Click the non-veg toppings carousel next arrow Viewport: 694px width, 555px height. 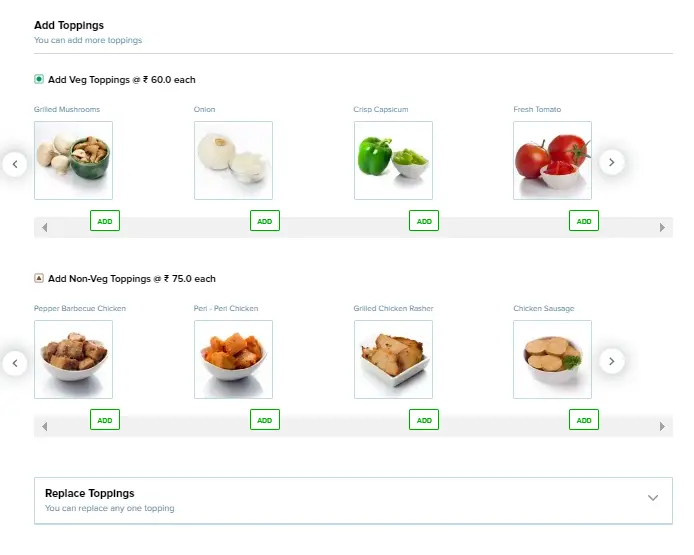point(612,362)
